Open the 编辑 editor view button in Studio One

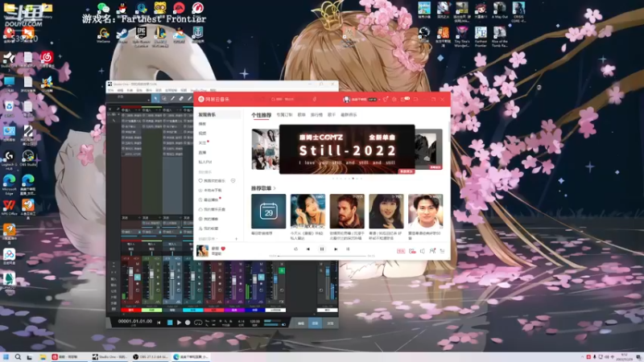301,323
